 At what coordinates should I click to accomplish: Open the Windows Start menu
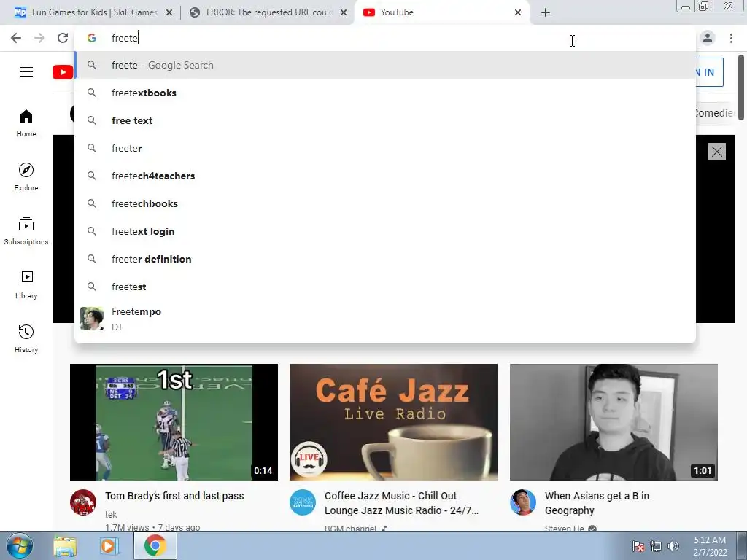pyautogui.click(x=20, y=545)
